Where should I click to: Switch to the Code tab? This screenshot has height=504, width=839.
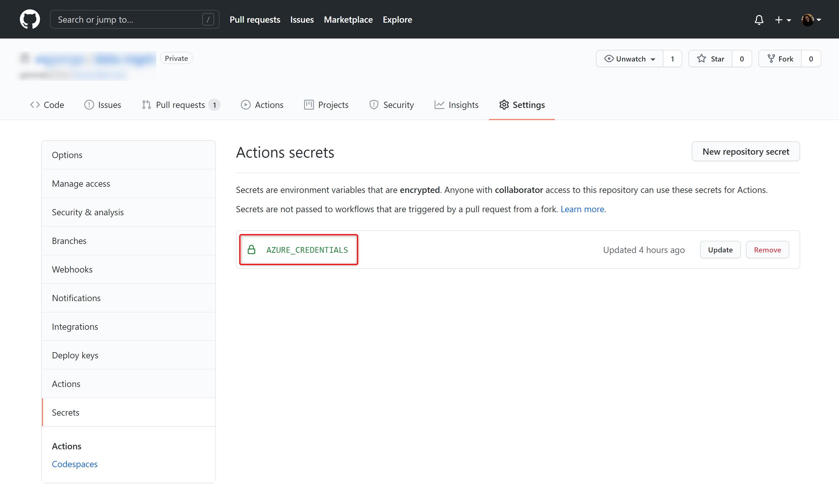(x=47, y=105)
